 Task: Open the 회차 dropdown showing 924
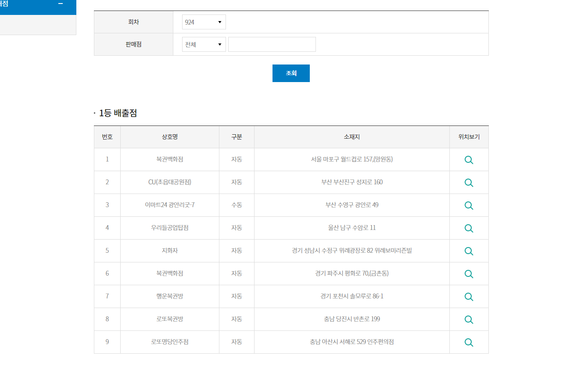pos(204,22)
